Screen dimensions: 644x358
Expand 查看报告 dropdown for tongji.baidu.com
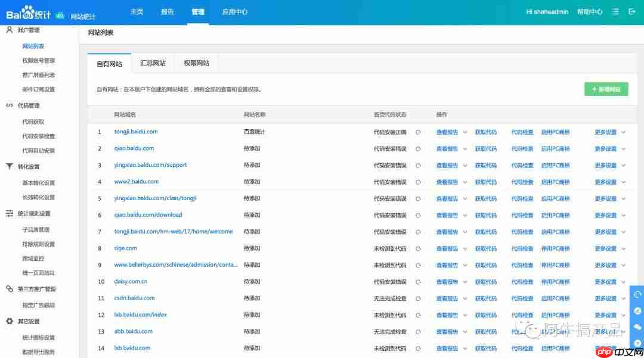coord(465,132)
